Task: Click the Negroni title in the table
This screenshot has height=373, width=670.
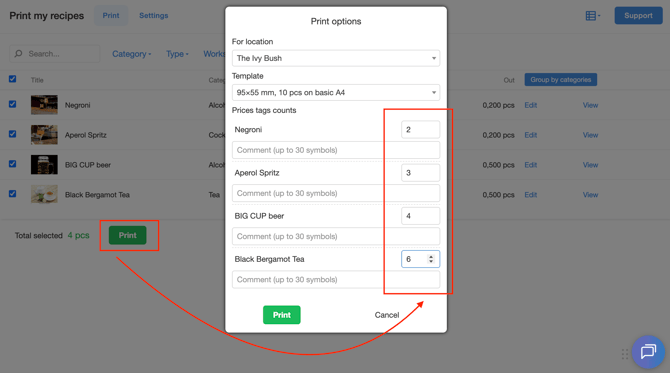Action: (x=77, y=105)
